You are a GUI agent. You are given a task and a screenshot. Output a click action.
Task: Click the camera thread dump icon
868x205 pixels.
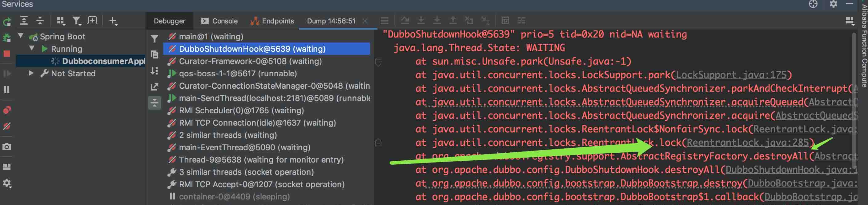tap(7, 147)
